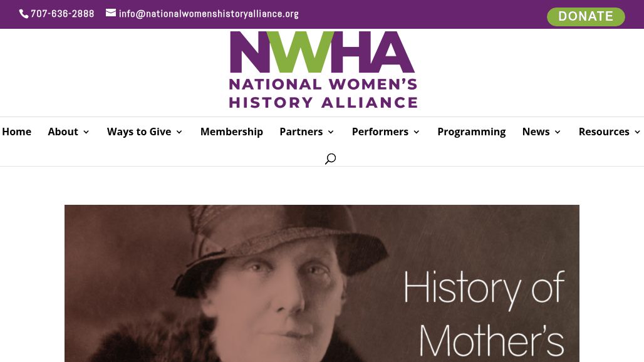Open the History of Mother's Day image
This screenshot has height=362, width=644.
(321, 283)
